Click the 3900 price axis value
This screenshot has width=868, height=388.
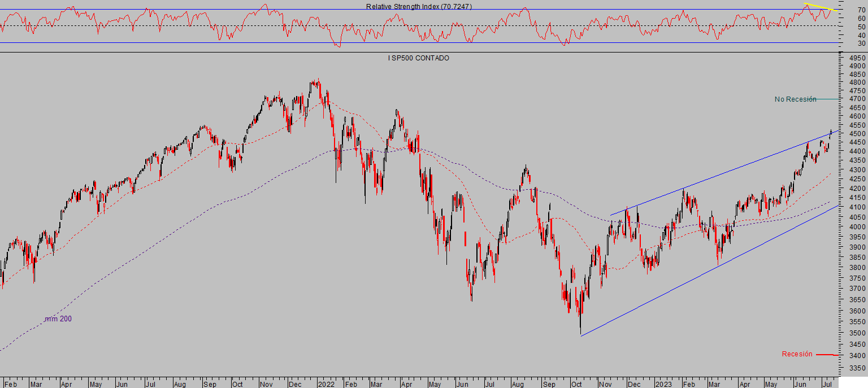858,247
